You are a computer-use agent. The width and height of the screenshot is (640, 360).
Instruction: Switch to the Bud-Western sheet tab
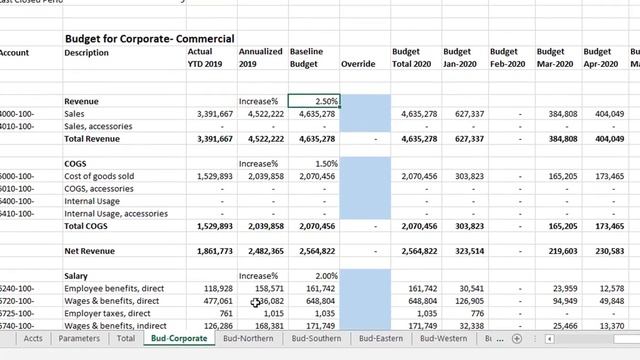(x=444, y=338)
